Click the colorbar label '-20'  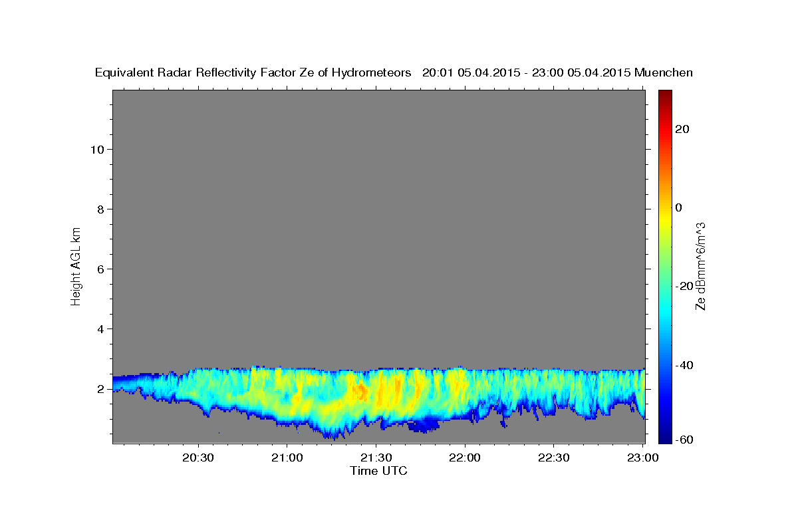click(x=685, y=286)
